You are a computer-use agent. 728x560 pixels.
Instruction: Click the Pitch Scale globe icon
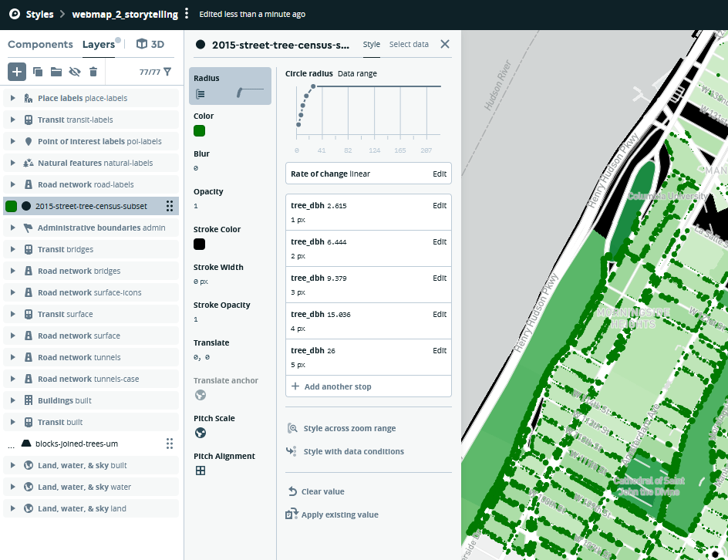coord(201,433)
